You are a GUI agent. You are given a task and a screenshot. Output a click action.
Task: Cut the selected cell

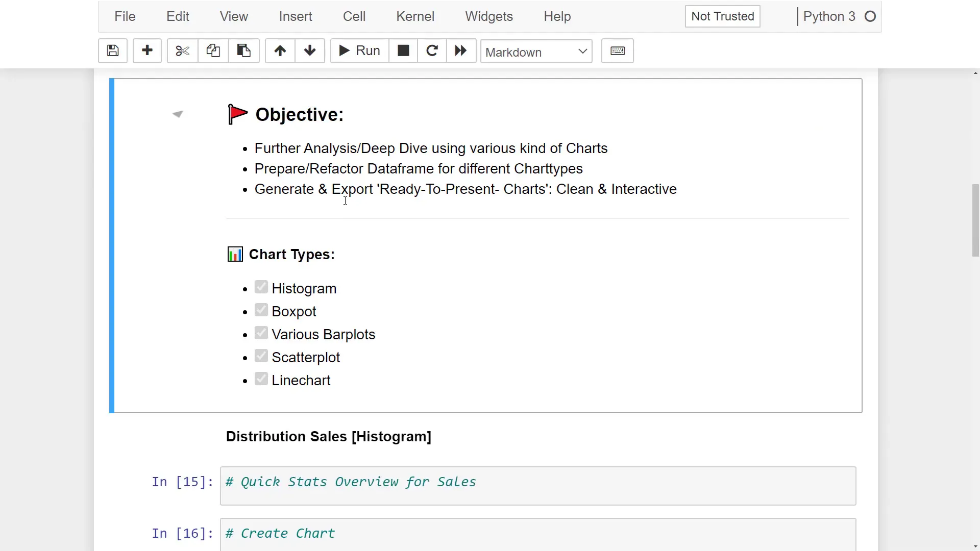pos(182,51)
